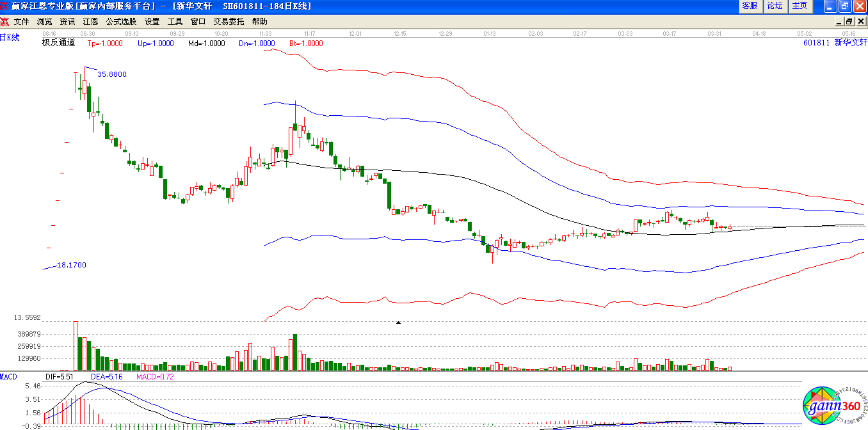Click the 05-16 date on time axis
The width and height of the screenshot is (868, 430).
(x=849, y=33)
